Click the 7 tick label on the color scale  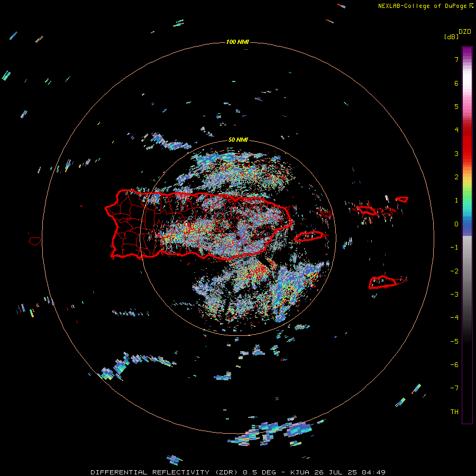pyautogui.click(x=456, y=59)
